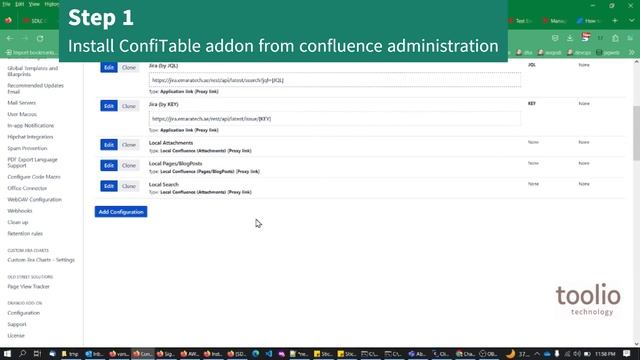Go back to the previous browser page
The height and width of the screenshot is (360, 640).
pyautogui.click(x=10, y=38)
